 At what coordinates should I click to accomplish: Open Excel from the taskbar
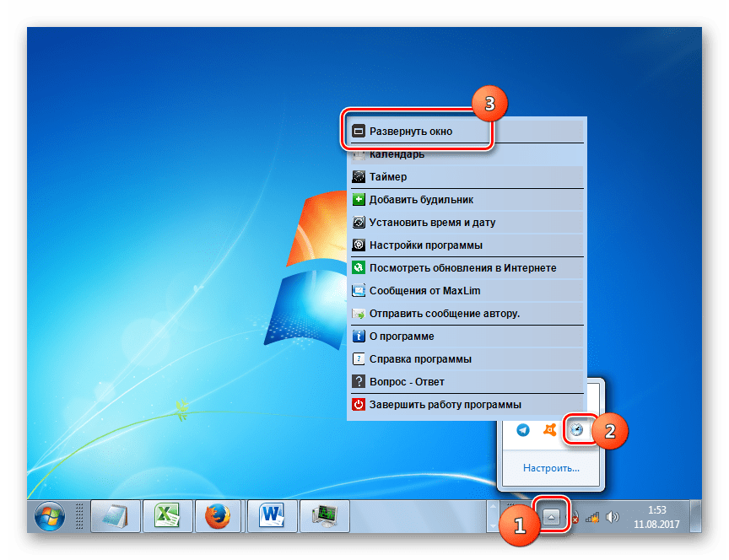click(167, 516)
